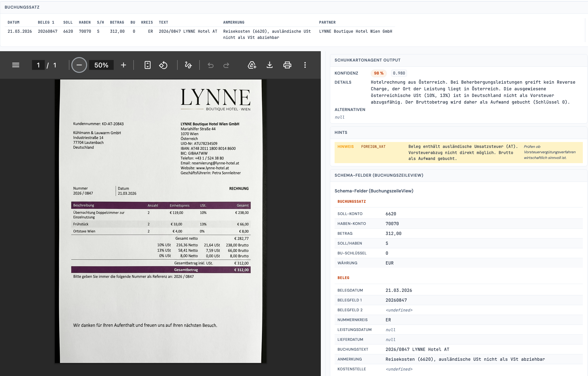The image size is (588, 376).
Task: Select the SOLL column header
Action: point(68,22)
